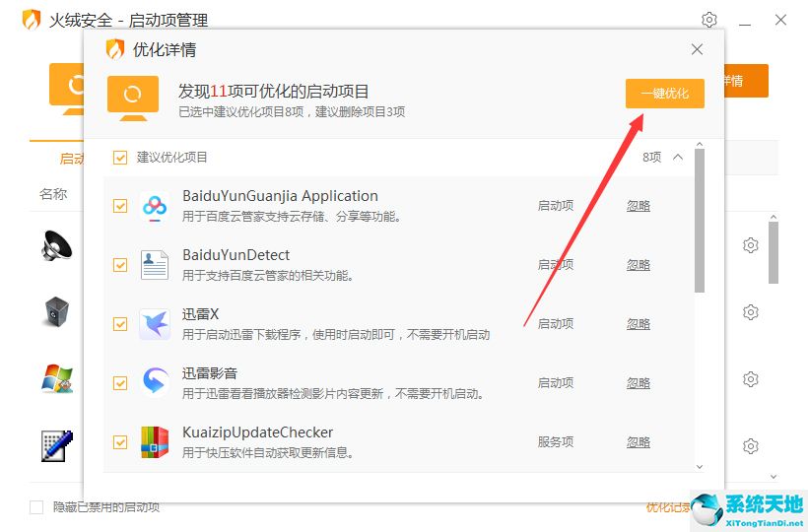Click main window scrollbar thumb

773,252
